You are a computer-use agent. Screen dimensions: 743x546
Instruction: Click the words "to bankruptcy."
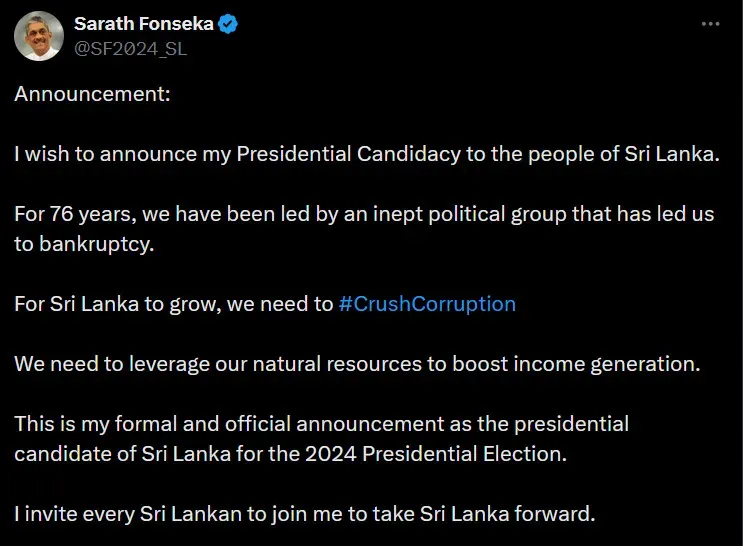point(84,244)
